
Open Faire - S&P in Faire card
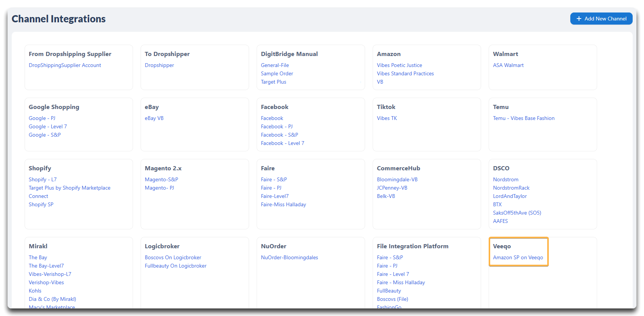click(274, 179)
